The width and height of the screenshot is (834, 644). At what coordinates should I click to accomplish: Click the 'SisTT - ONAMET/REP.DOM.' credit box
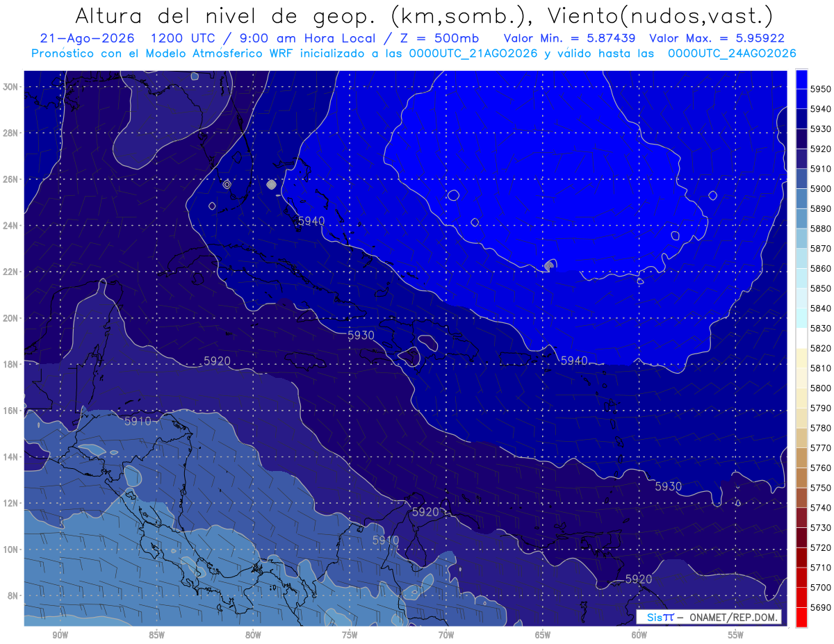point(709,616)
